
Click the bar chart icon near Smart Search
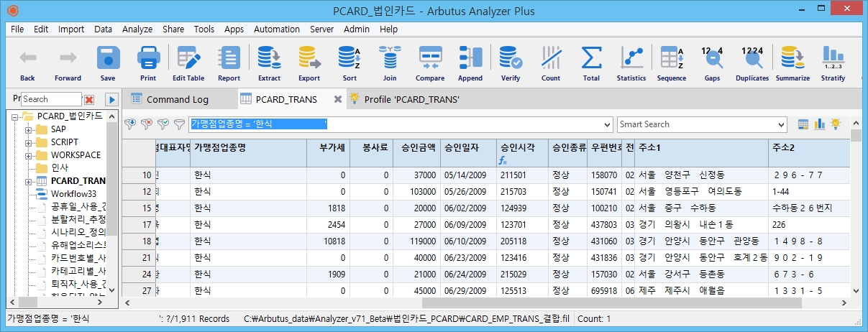820,124
